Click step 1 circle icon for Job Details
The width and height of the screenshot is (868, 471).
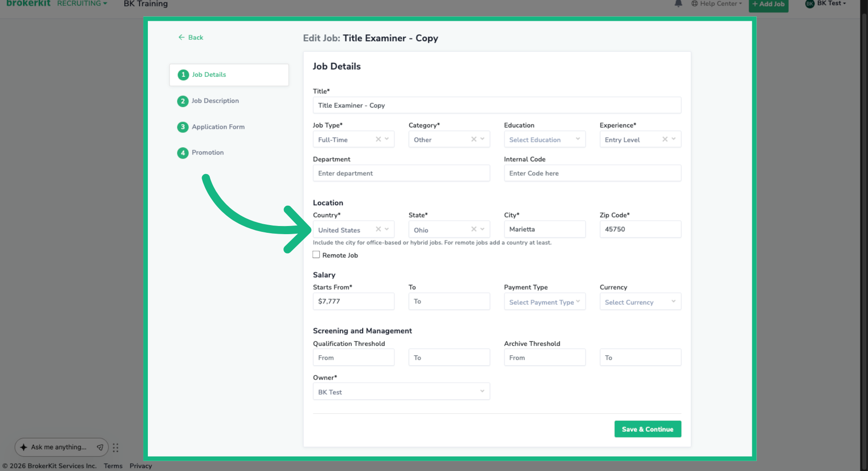click(183, 75)
